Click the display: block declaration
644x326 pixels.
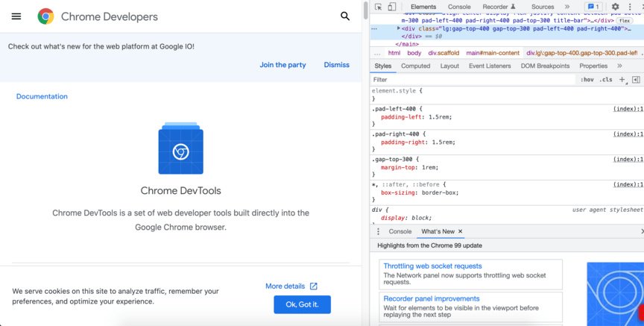pyautogui.click(x=406, y=218)
